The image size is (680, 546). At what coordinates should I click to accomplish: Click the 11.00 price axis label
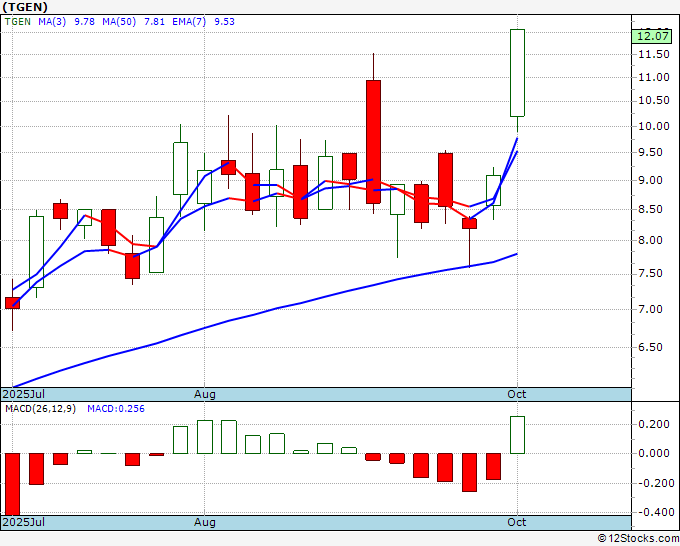pyautogui.click(x=654, y=77)
